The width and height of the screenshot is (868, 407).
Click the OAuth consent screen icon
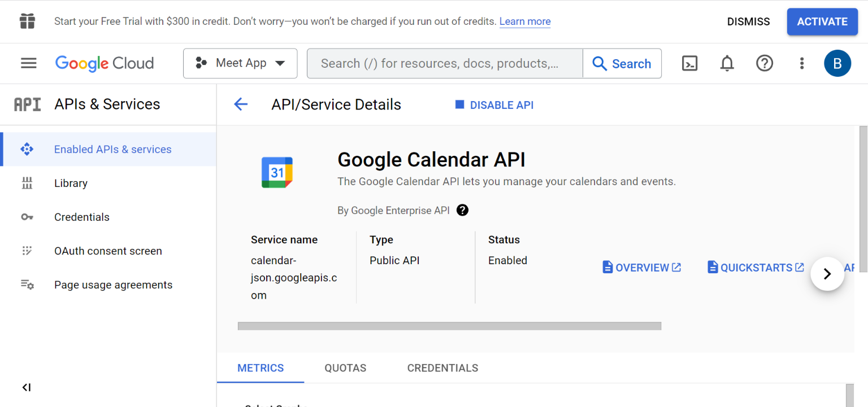coord(27,251)
